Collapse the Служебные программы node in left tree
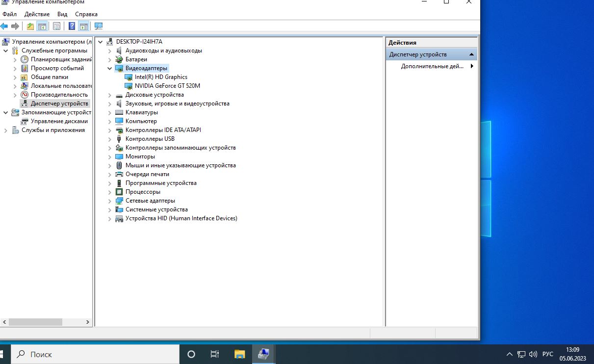Image resolution: width=594 pixels, height=364 pixels. tap(6, 51)
